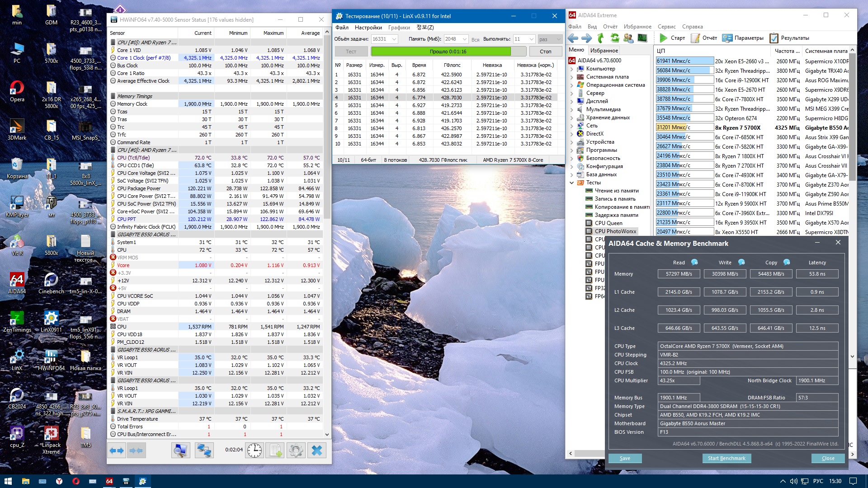
Task: Click HWiNFO start logging sheet icon
Action: [x=275, y=450]
